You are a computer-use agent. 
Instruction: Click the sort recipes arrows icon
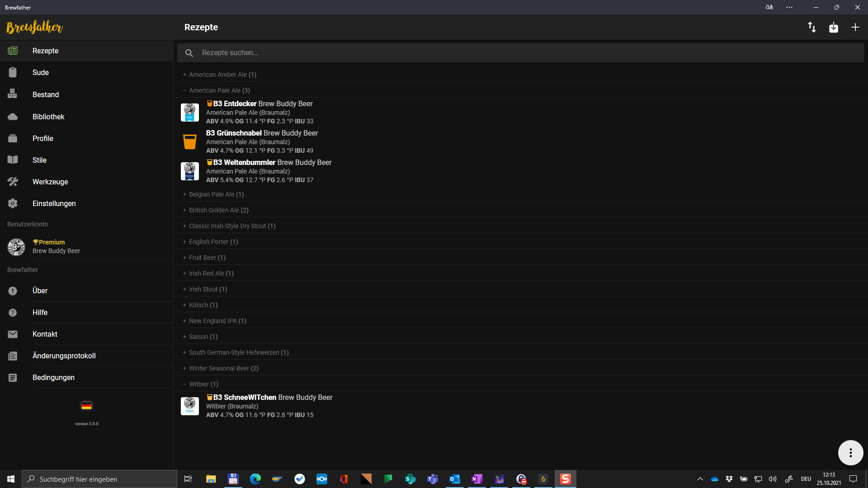coord(812,28)
